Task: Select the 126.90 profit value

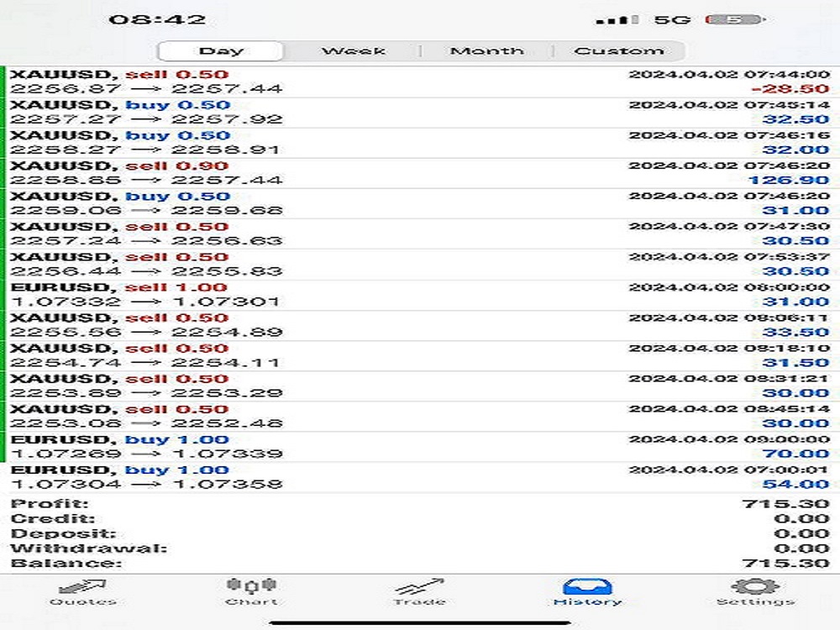Action: click(789, 180)
